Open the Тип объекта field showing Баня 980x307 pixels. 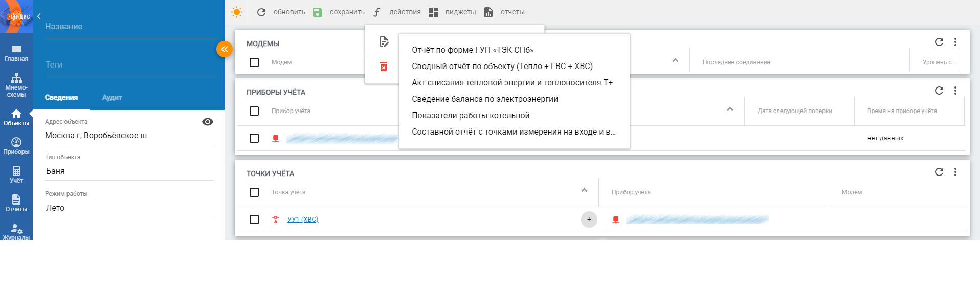coord(129,171)
